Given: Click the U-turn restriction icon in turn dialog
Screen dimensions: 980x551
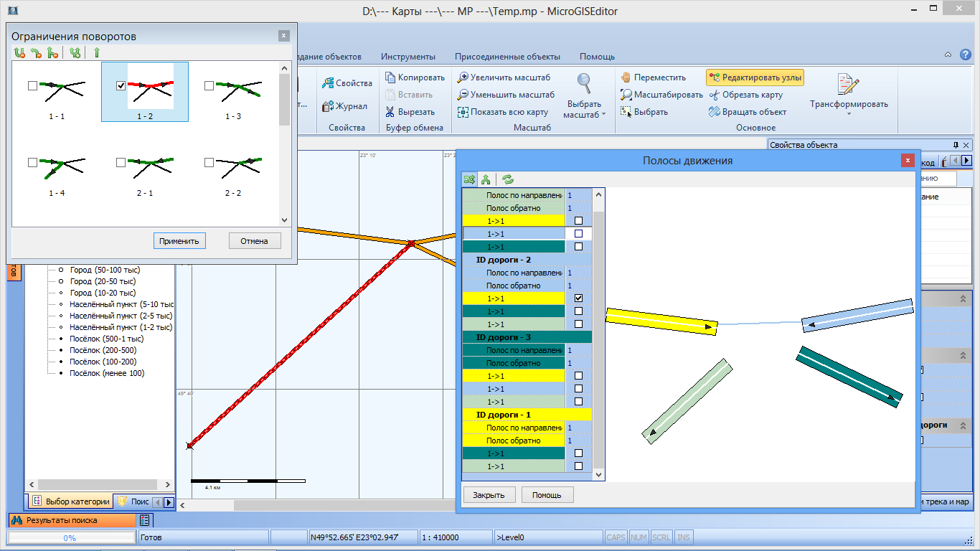Looking at the screenshot, I should (19, 52).
